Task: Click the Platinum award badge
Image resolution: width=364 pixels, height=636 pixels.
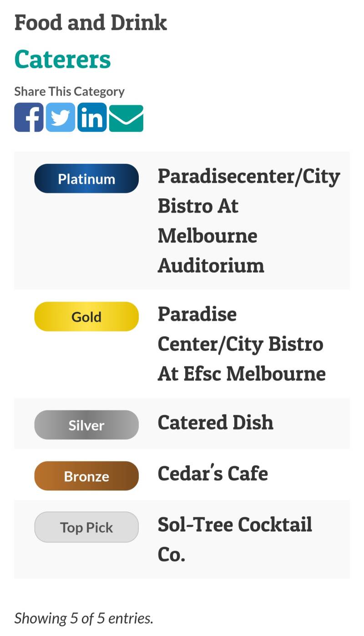Action: tap(86, 179)
